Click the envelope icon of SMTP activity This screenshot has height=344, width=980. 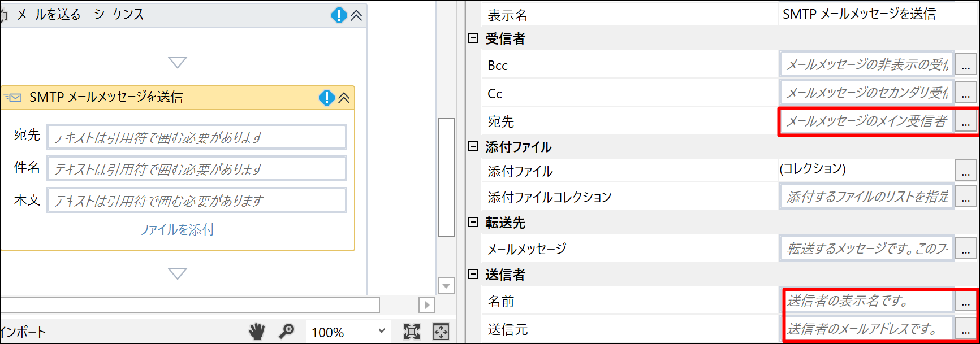pyautogui.click(x=14, y=98)
